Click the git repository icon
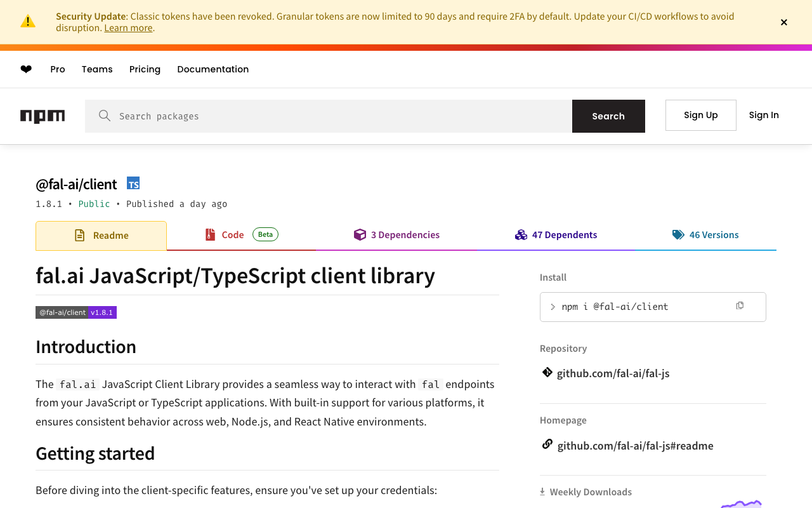Image resolution: width=812 pixels, height=508 pixels. click(x=547, y=373)
